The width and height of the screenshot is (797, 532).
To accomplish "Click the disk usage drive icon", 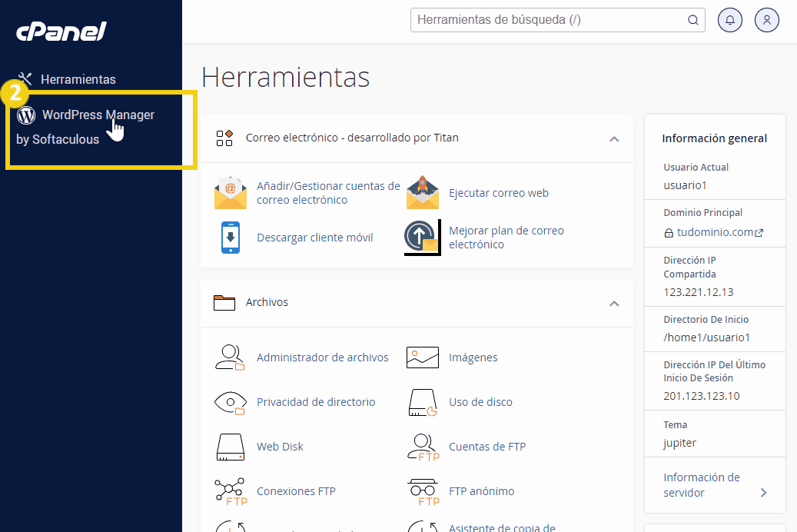I will (x=423, y=402).
